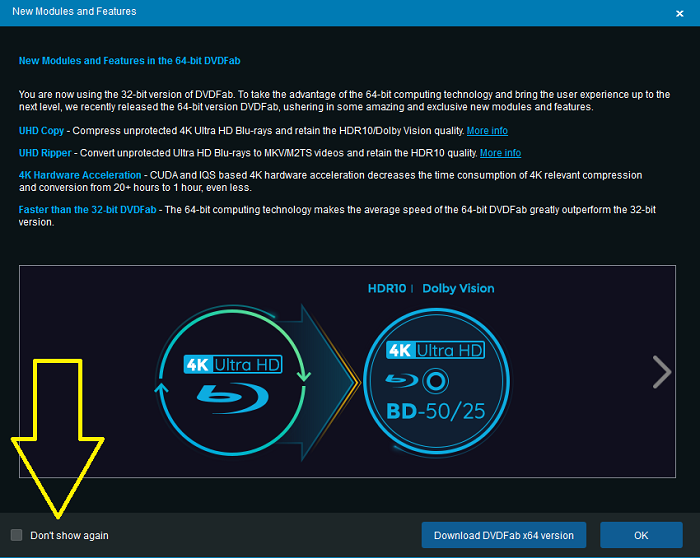
Task: Advance the banner with the right chevron
Action: click(662, 372)
